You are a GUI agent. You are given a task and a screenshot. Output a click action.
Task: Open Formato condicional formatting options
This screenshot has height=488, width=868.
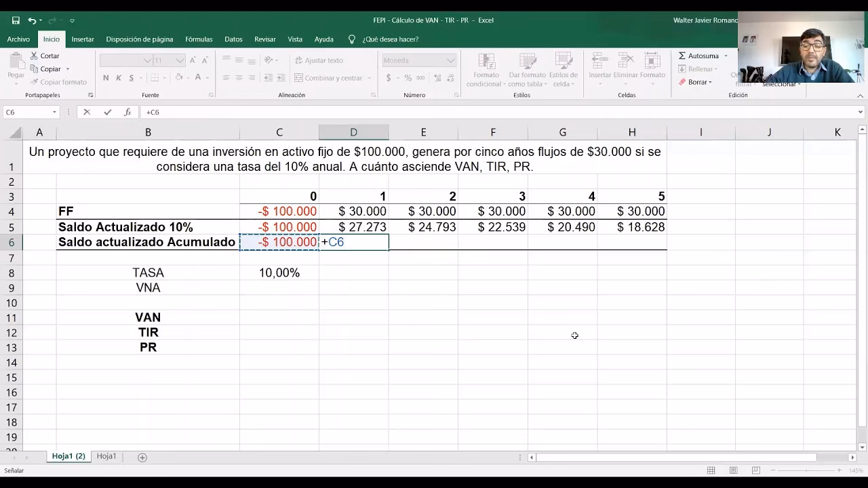tap(486, 68)
